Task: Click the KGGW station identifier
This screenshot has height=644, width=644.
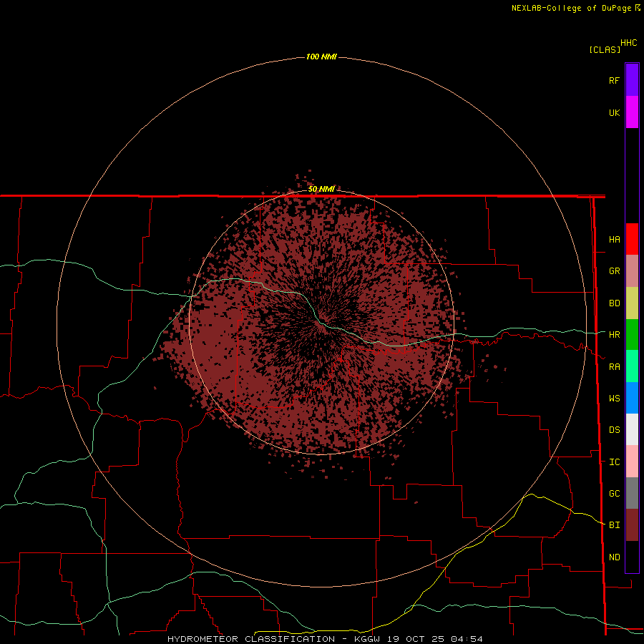Action: point(368,639)
